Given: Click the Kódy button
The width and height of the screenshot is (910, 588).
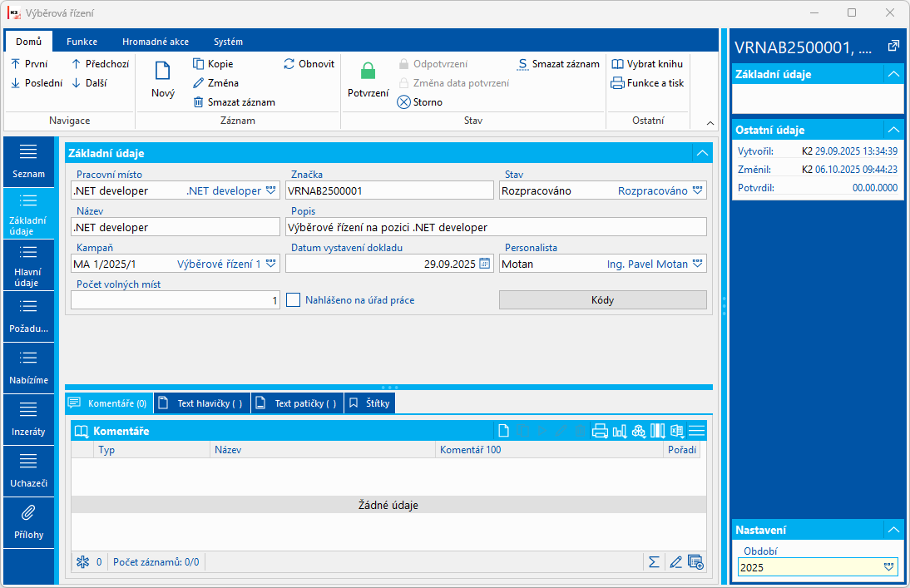Looking at the screenshot, I should click(x=602, y=300).
